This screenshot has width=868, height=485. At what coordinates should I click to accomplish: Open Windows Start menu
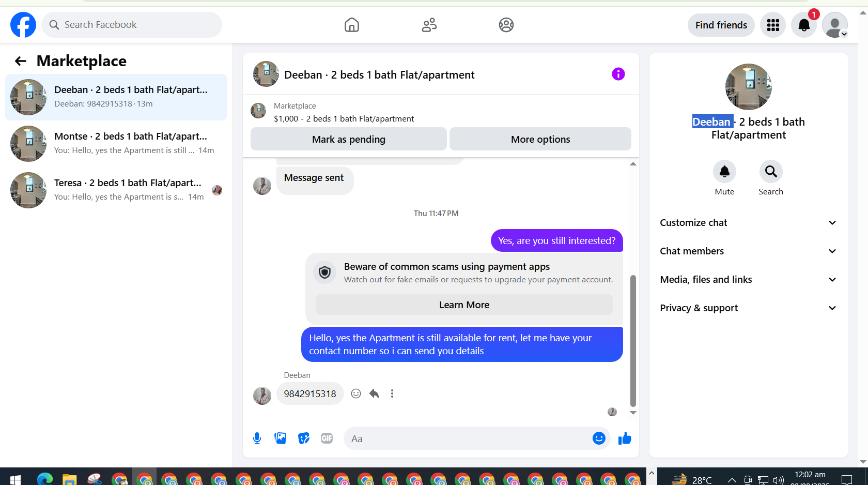(x=16, y=479)
